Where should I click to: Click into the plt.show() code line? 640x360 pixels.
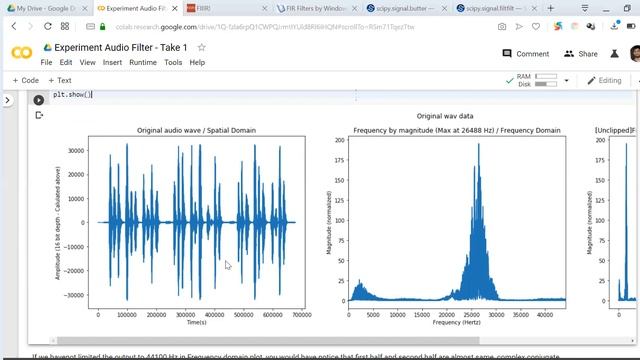click(x=72, y=95)
